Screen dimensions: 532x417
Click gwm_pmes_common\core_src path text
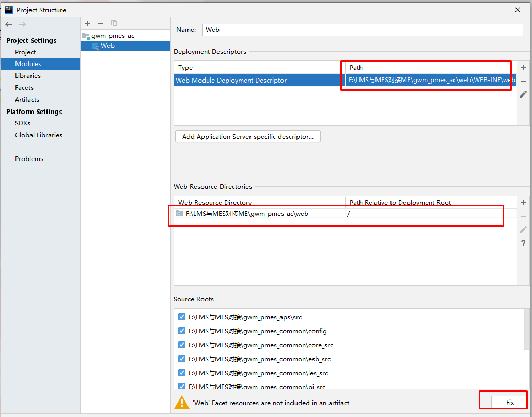(260, 345)
